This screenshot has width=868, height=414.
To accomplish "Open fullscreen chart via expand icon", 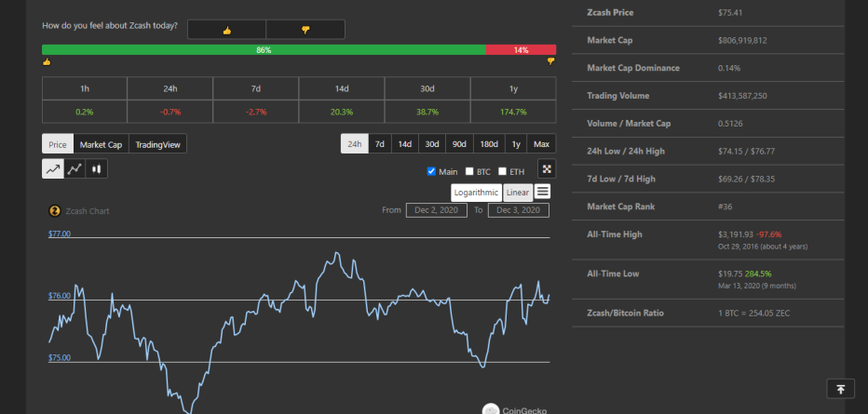I will point(547,169).
